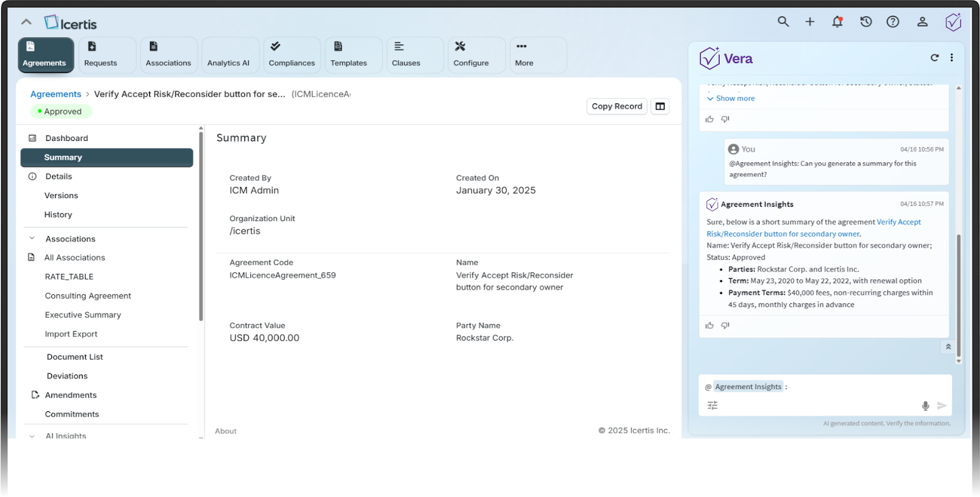Collapse the header with the top-left chevron
Viewport: 980px width, 497px height.
click(26, 22)
